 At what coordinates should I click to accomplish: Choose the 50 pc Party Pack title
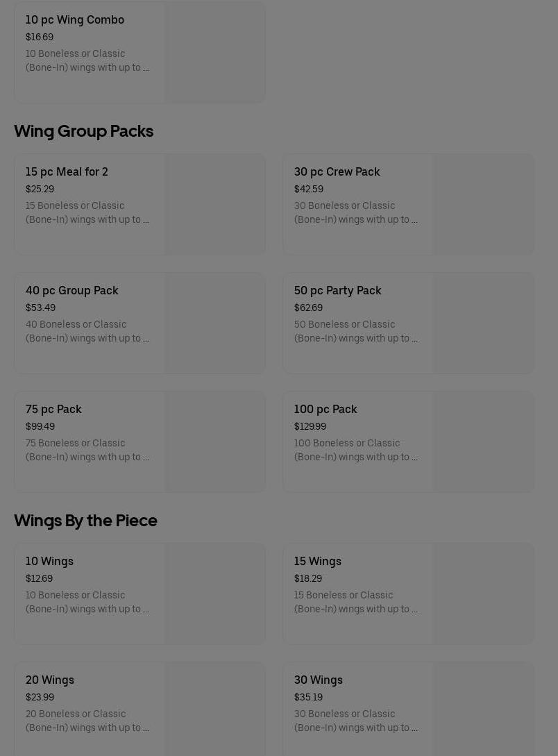[337, 291]
